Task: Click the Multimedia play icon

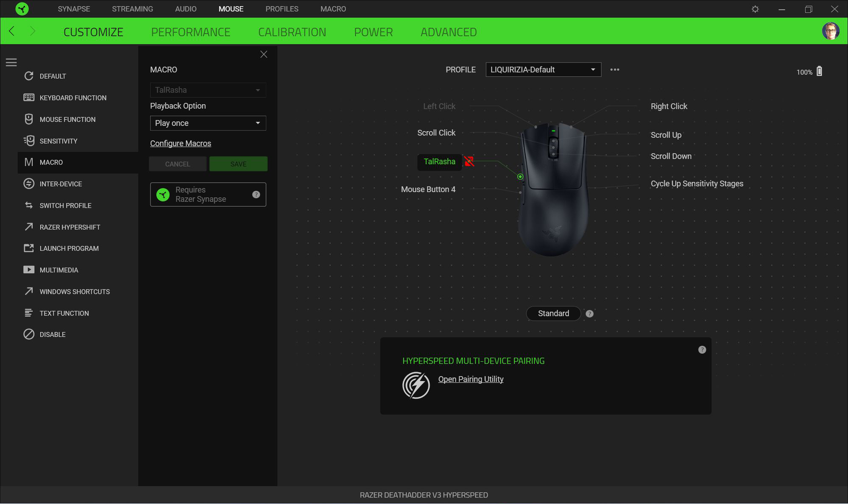Action: click(29, 270)
